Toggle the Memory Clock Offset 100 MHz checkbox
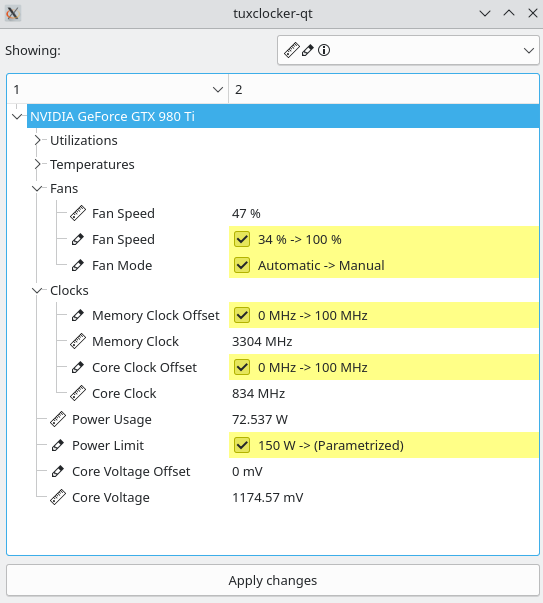 (x=242, y=315)
